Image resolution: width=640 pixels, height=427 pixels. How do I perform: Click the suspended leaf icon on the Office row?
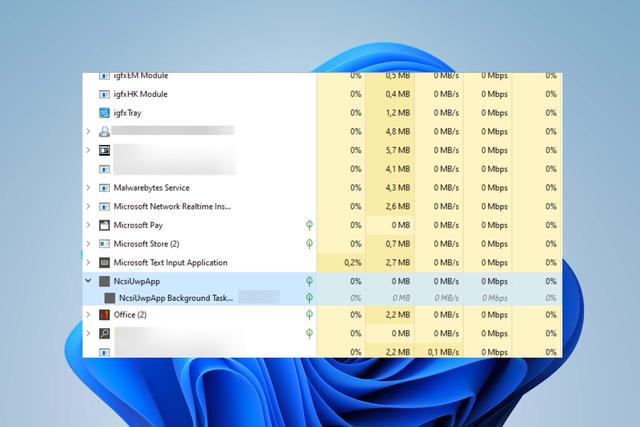[x=309, y=315]
